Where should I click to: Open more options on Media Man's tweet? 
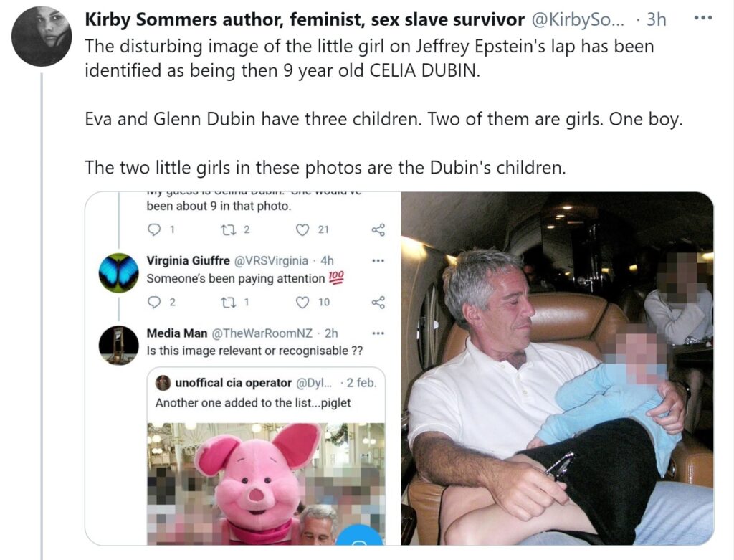[378, 333]
